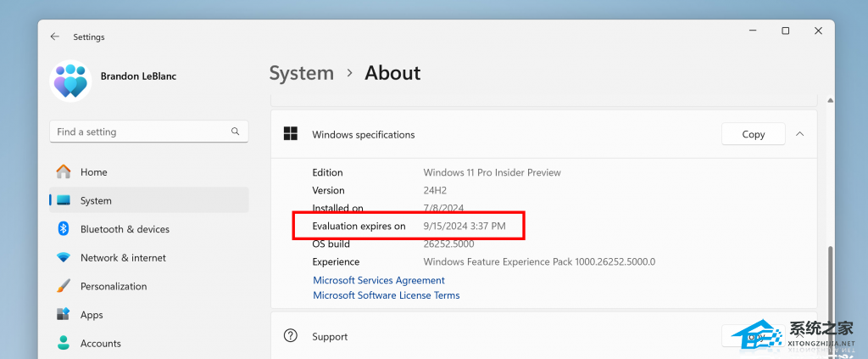This screenshot has height=359, width=868.
Task: Navigate to System in the breadcrumb
Action: pyautogui.click(x=302, y=73)
